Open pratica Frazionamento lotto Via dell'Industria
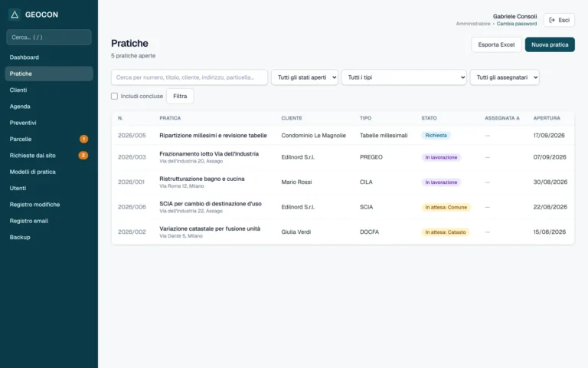The height and width of the screenshot is (368, 588). [x=209, y=154]
